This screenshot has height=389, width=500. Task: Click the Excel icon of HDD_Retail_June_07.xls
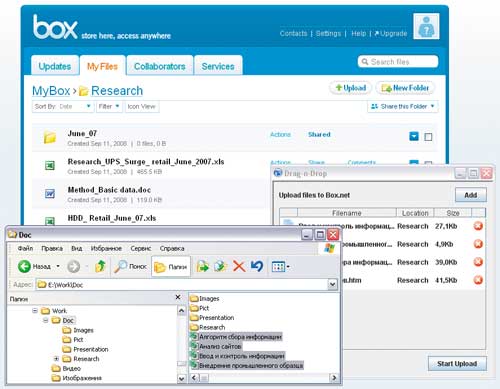(x=50, y=221)
